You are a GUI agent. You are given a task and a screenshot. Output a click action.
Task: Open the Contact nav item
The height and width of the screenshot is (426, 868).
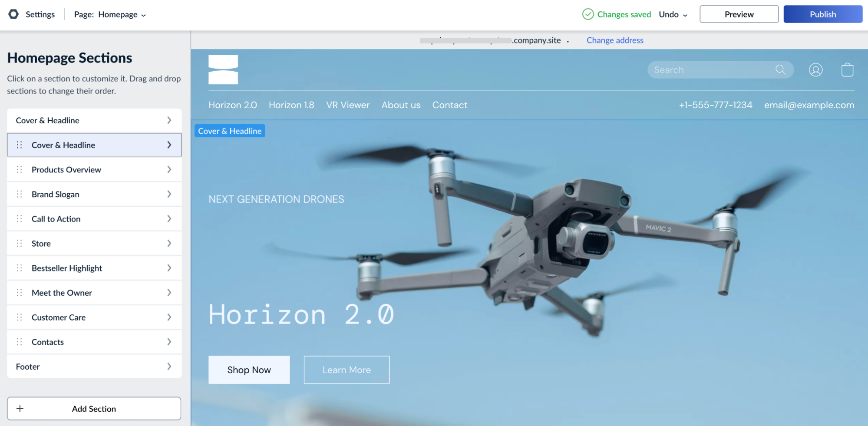pyautogui.click(x=450, y=105)
